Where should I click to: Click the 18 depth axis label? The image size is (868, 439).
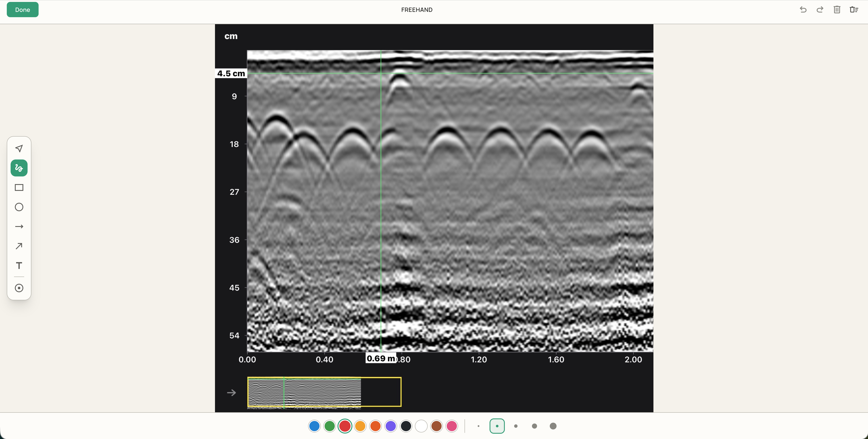click(234, 144)
